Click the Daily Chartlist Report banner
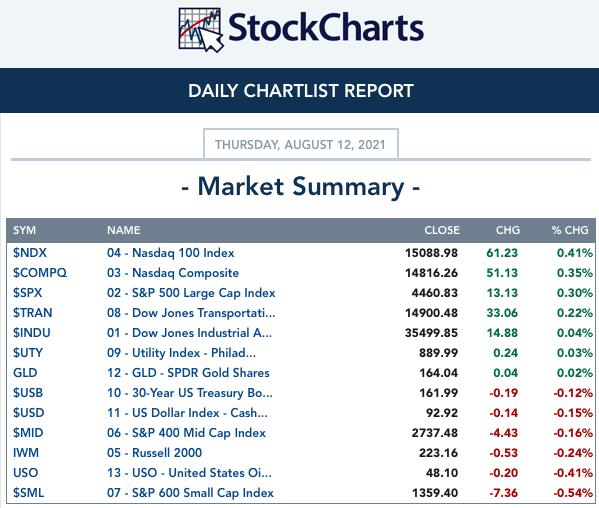599x508 pixels. point(300,91)
